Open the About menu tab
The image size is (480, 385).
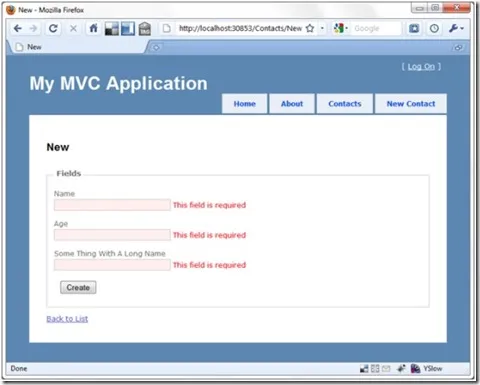click(x=292, y=104)
